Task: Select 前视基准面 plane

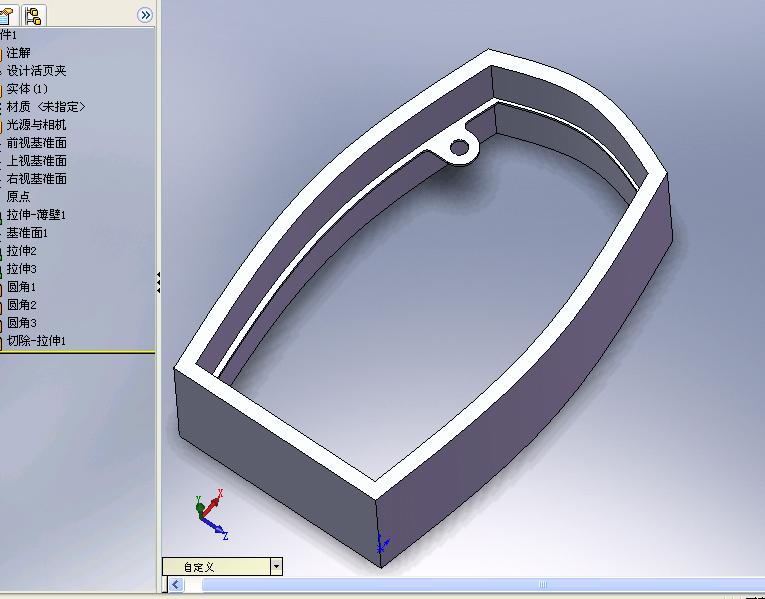Action: click(x=37, y=143)
